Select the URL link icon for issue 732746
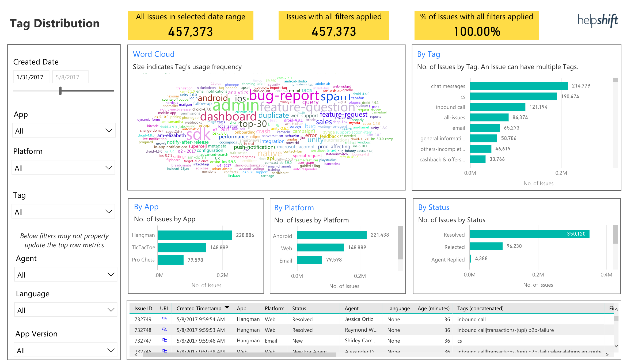The width and height of the screenshot is (627, 364). pos(165,351)
